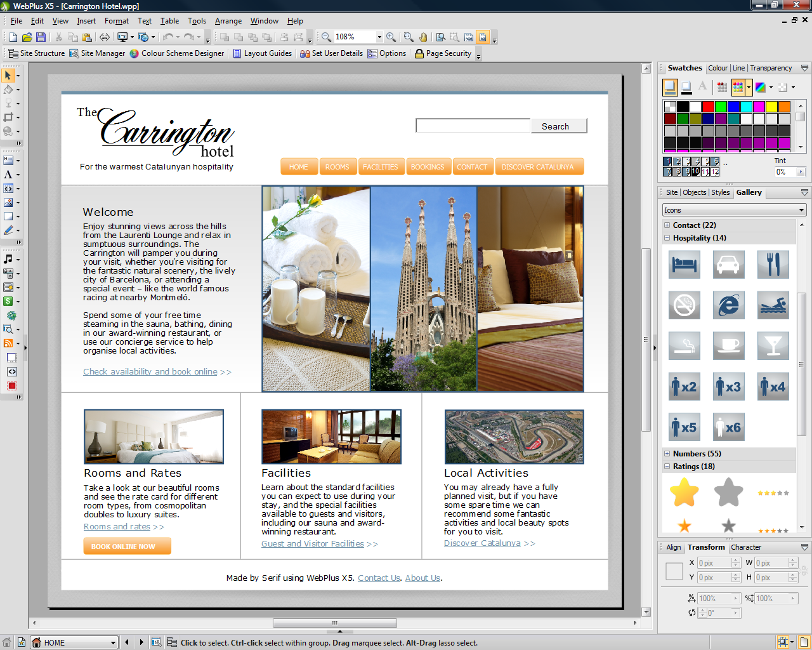Open the Icons gallery dropdown
812x650 pixels.
coord(801,210)
